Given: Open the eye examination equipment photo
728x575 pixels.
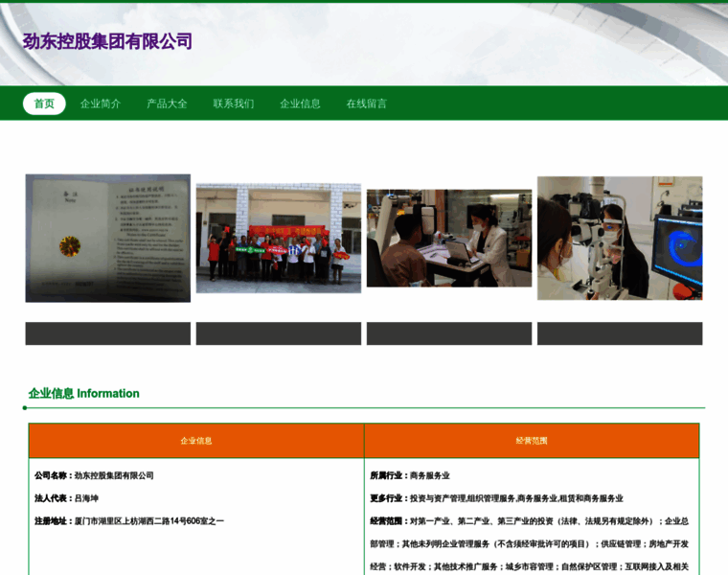Looking at the screenshot, I should tap(620, 239).
